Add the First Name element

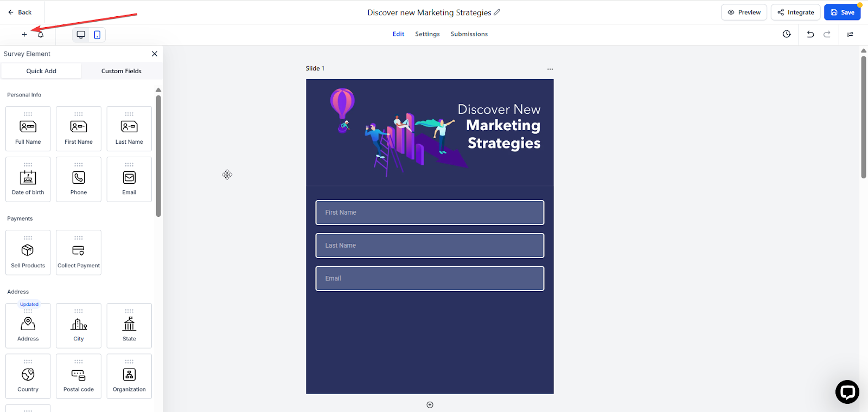79,128
